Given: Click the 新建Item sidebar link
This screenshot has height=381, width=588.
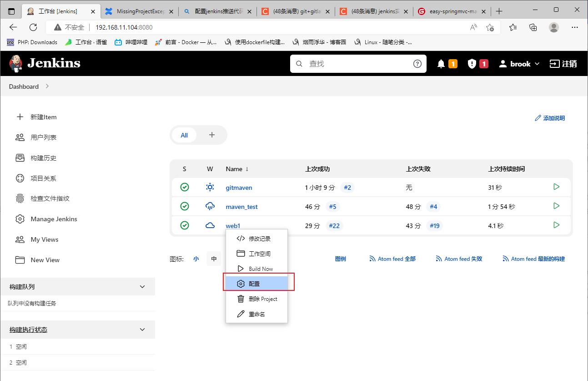Looking at the screenshot, I should click(x=37, y=117).
